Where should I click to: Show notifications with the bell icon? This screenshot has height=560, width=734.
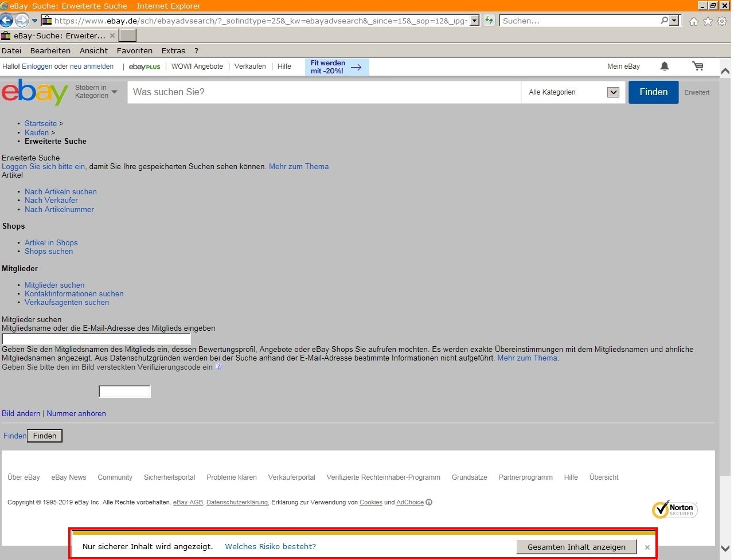pyautogui.click(x=665, y=66)
